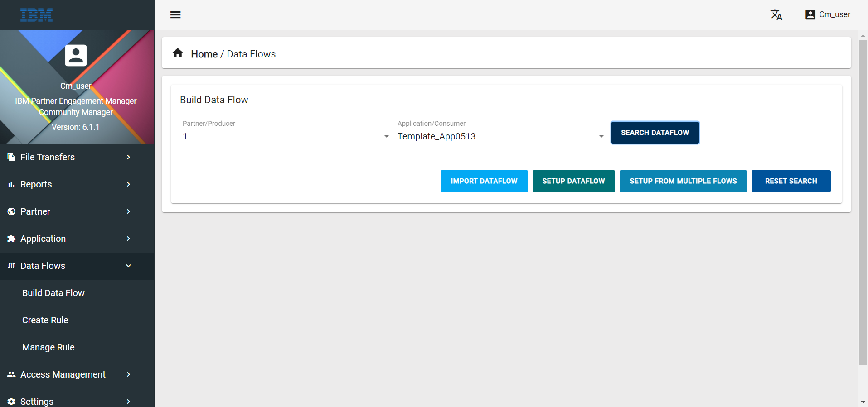868x407 pixels.
Task: Click the scrollbar up arrow
Action: (863, 35)
